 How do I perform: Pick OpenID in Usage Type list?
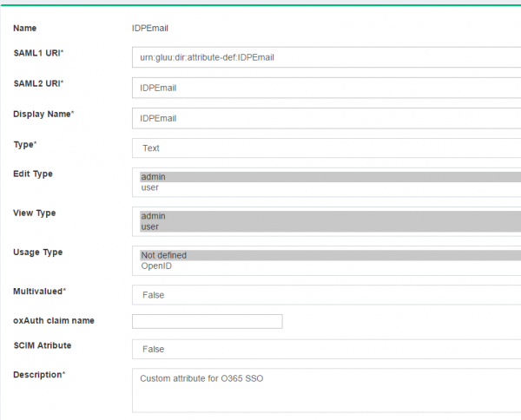tap(326, 266)
